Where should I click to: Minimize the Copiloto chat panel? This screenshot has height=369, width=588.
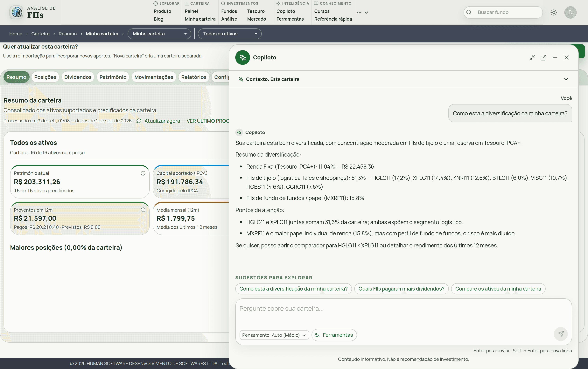(555, 57)
